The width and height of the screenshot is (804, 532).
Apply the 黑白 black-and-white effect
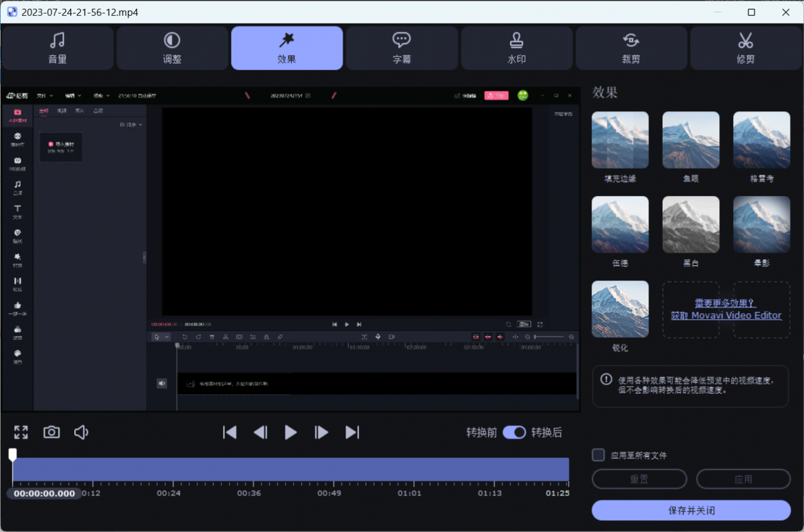coord(690,225)
